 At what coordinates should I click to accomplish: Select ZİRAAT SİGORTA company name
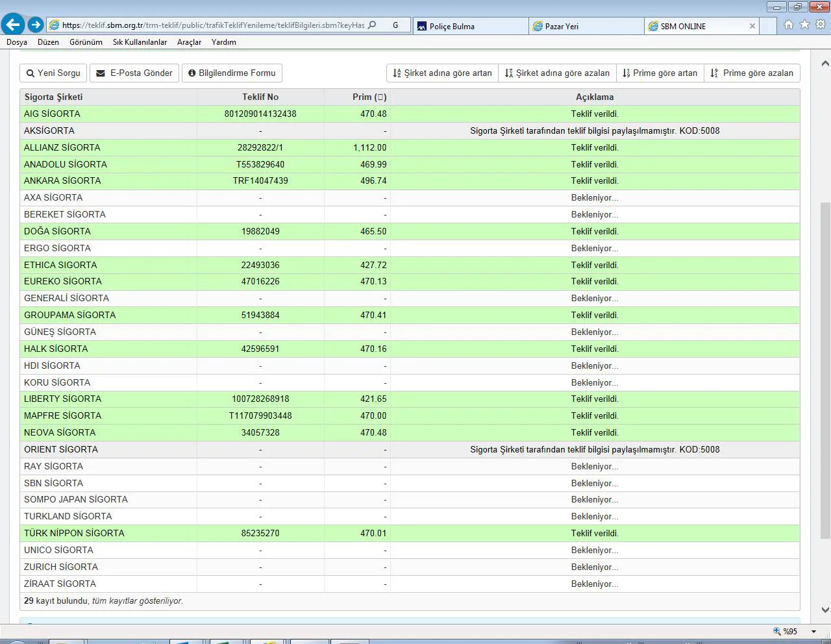[60, 584]
